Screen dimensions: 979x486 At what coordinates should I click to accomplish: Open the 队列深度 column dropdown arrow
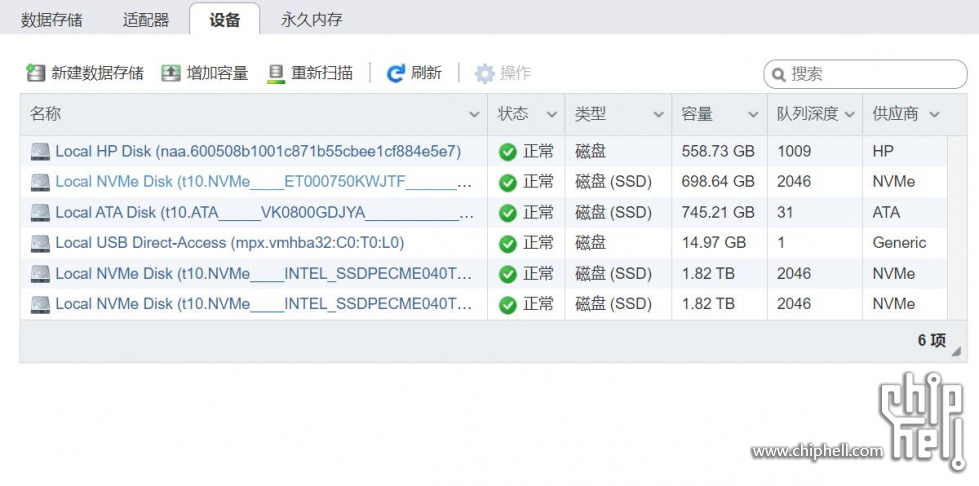coord(849,115)
